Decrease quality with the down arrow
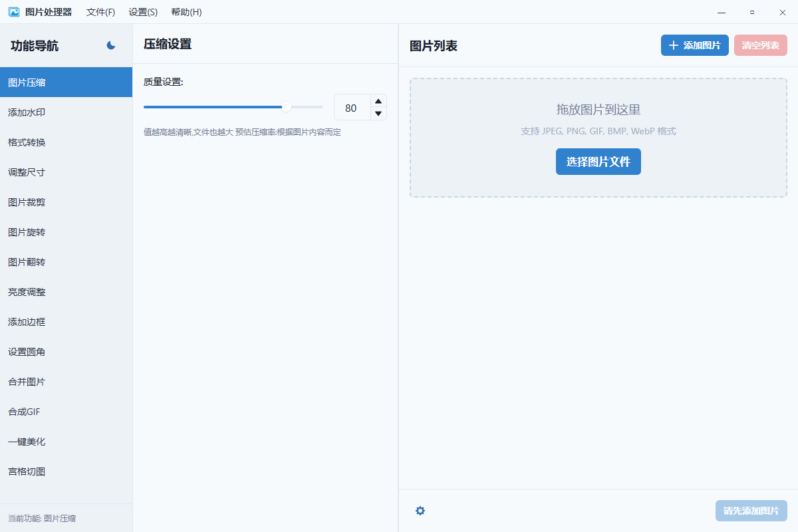 point(378,114)
